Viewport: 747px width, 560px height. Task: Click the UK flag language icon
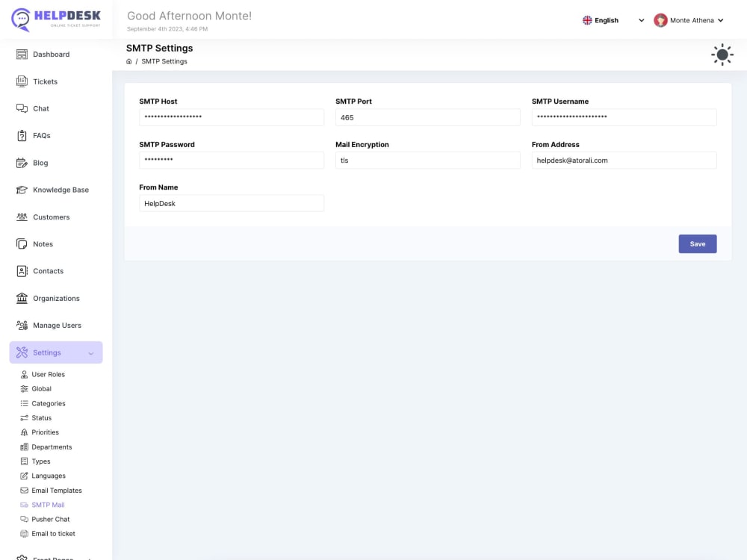pyautogui.click(x=587, y=20)
